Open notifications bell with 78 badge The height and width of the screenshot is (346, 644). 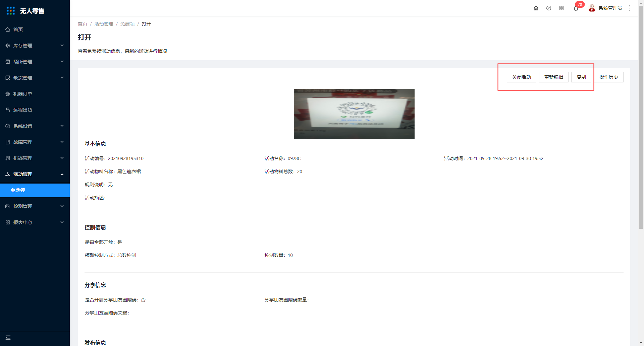point(576,8)
